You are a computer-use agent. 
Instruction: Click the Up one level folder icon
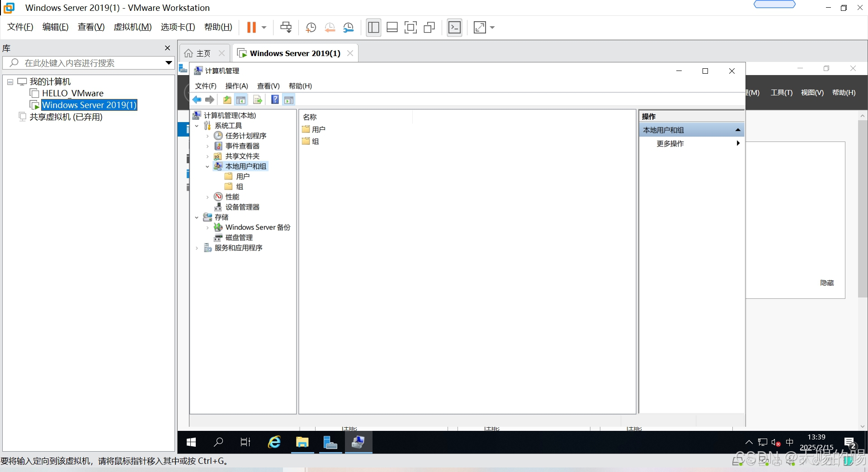pos(227,100)
